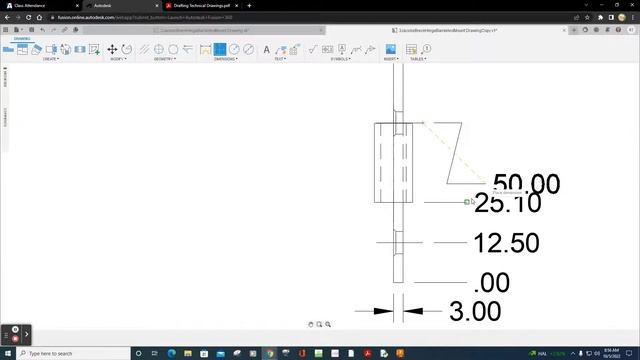
Task: Open the File menu dropdown
Action: [x=18, y=30]
